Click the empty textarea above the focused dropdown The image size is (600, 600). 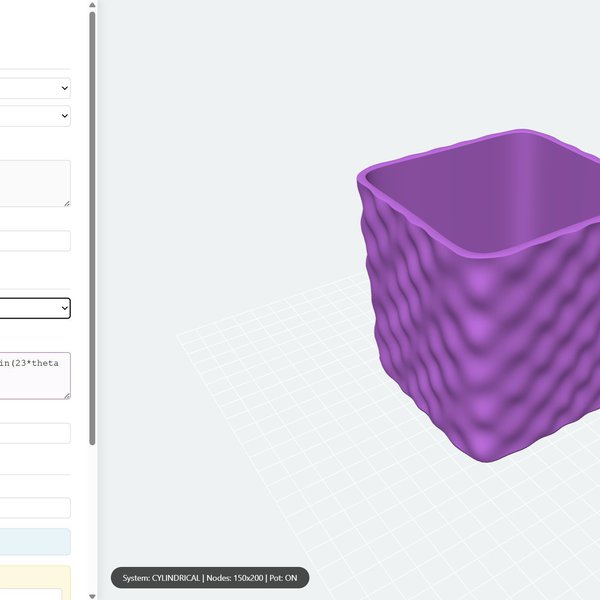click(x=35, y=184)
